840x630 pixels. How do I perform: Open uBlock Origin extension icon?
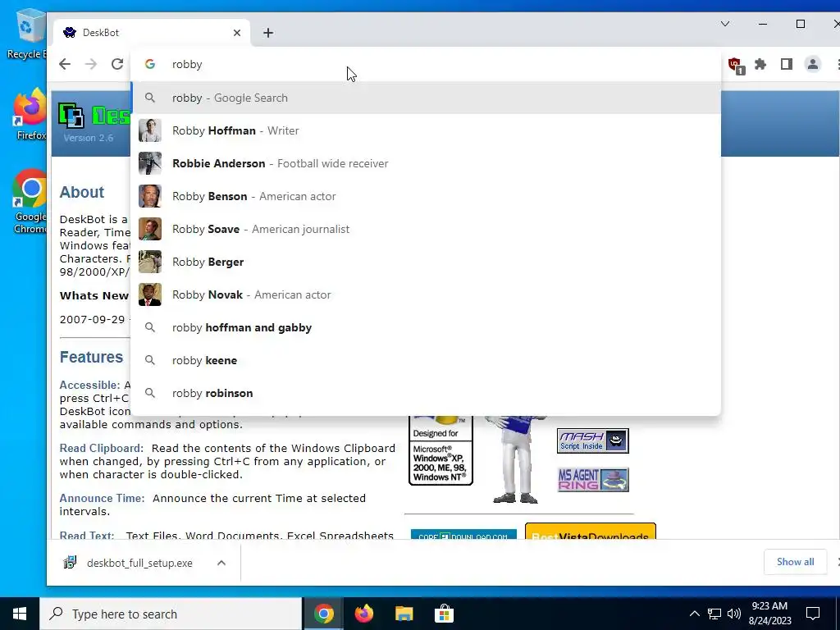point(736,65)
